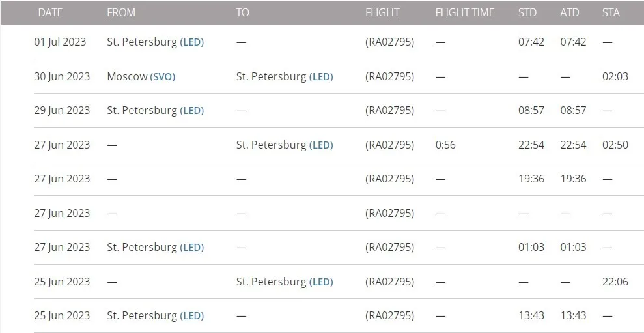Screen dimensions: 644x333
Task: Open LED origin link for the 01:03 departure
Action: click(192, 248)
